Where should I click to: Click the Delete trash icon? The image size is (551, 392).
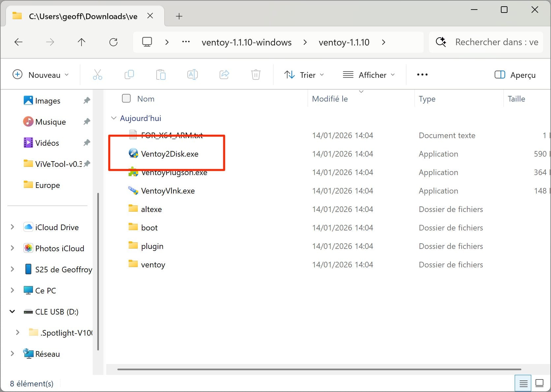[x=256, y=75]
